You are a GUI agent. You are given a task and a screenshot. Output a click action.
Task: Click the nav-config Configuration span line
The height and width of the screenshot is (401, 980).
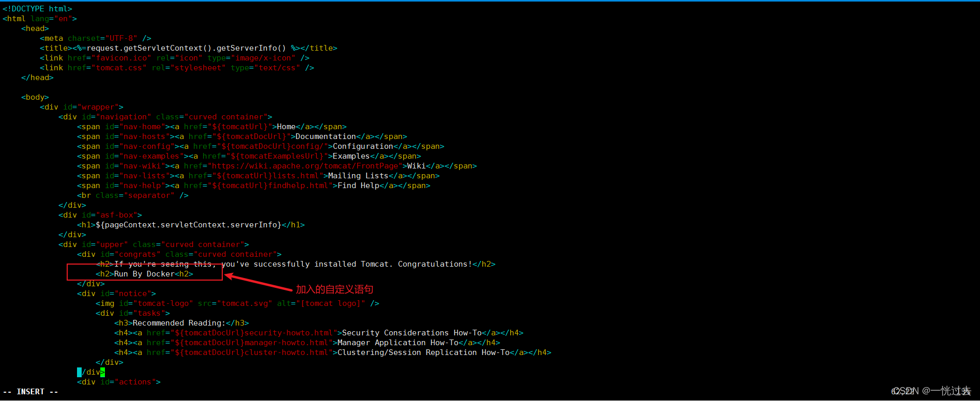click(261, 146)
